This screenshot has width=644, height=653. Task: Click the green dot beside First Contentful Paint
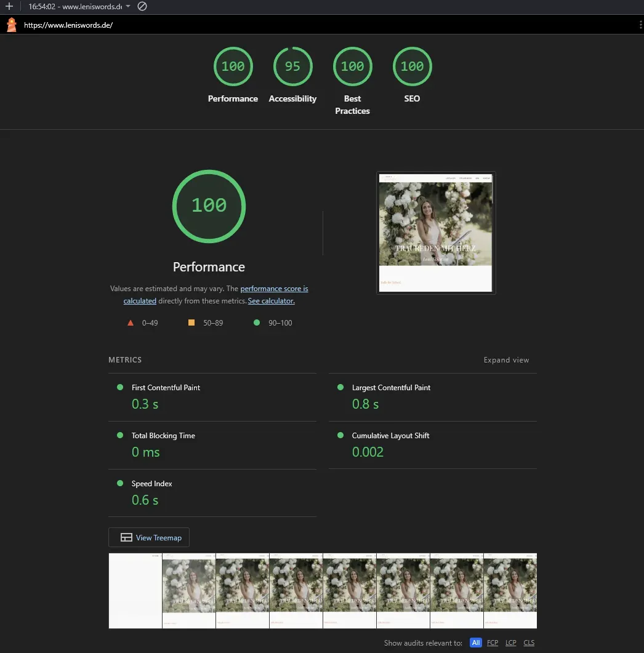119,387
